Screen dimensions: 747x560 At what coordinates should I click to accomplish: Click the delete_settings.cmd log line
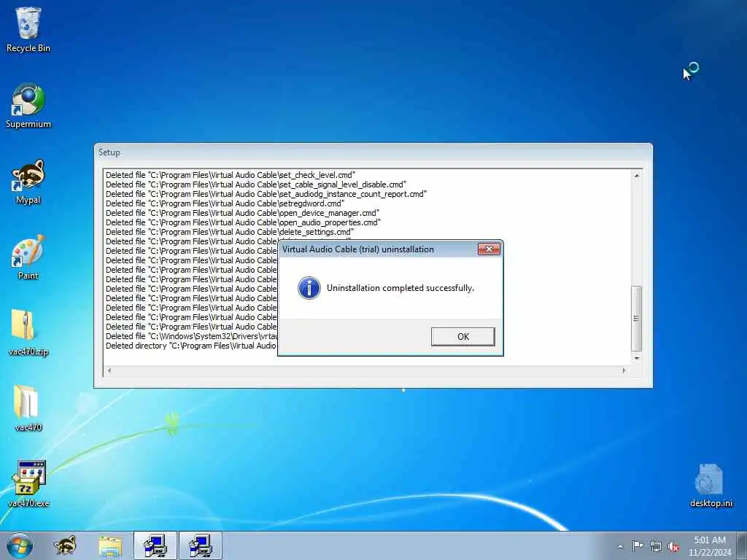click(230, 232)
